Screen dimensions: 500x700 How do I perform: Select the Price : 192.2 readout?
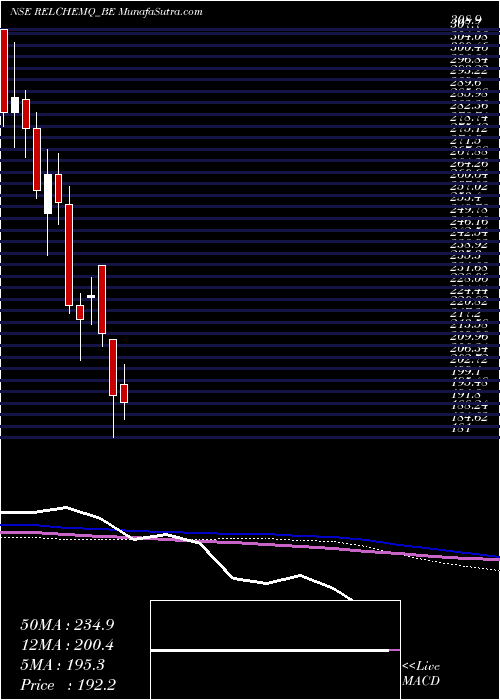[69, 685]
